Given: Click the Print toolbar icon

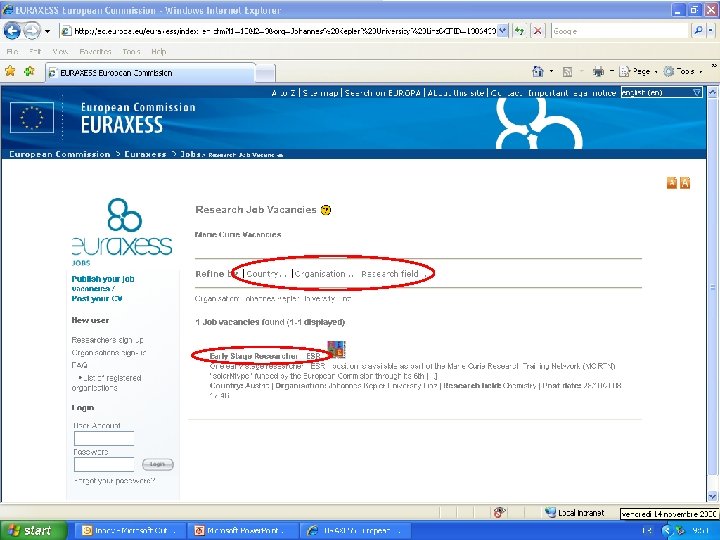Looking at the screenshot, I should [598, 71].
